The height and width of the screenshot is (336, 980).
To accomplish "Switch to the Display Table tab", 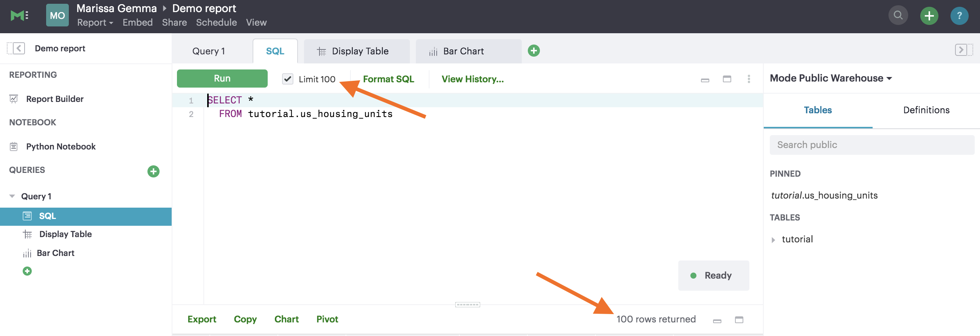I will click(x=357, y=51).
